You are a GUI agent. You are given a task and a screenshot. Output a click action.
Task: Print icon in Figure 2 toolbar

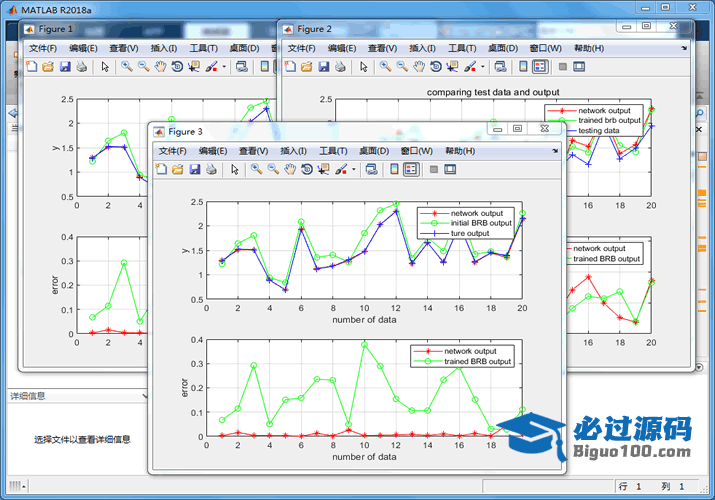pyautogui.click(x=340, y=67)
